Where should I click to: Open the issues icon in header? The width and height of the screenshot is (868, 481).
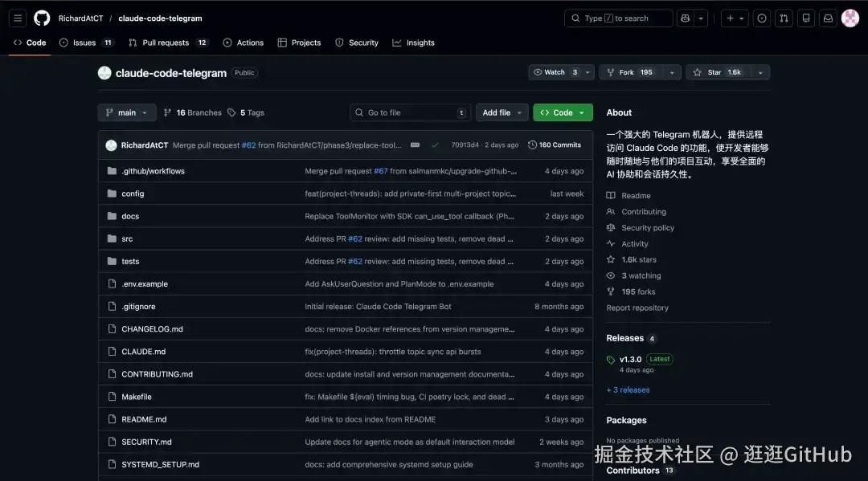pyautogui.click(x=762, y=18)
